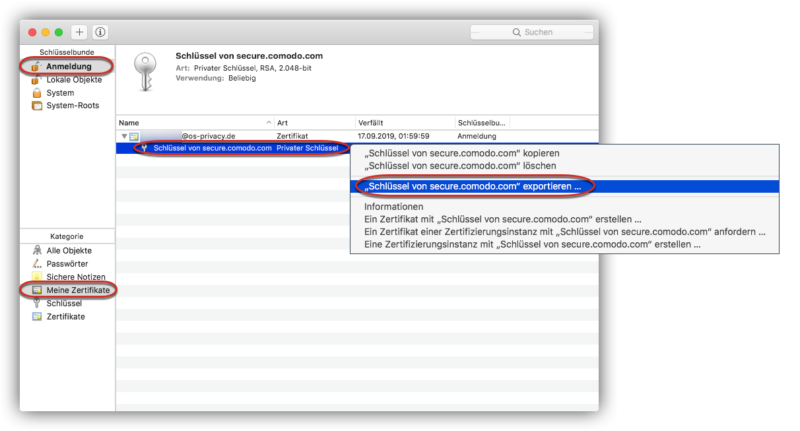Open the info (i) toolbar button
Viewport: 800px width, 431px height.
[101, 32]
